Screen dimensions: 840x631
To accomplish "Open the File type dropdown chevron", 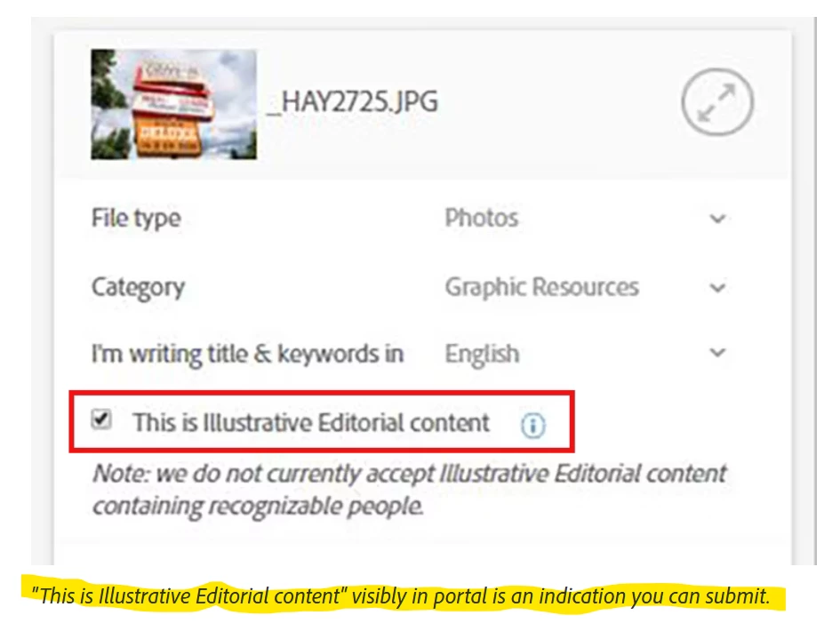I will pos(717,219).
